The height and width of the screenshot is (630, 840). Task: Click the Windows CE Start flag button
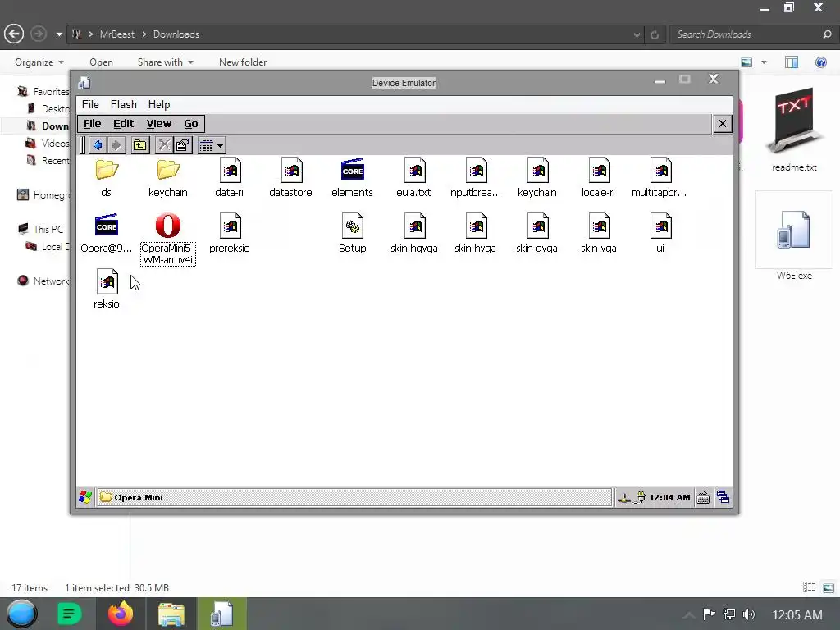pyautogui.click(x=85, y=497)
